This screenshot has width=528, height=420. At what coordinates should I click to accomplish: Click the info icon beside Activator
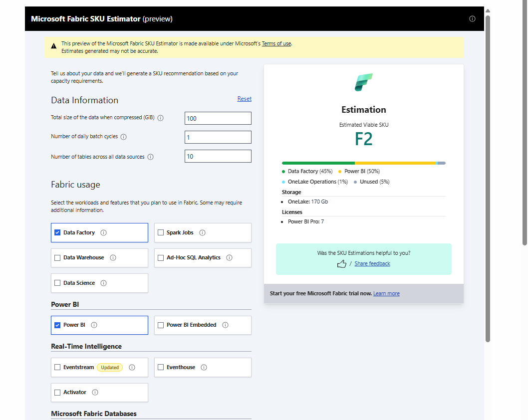[95, 393]
